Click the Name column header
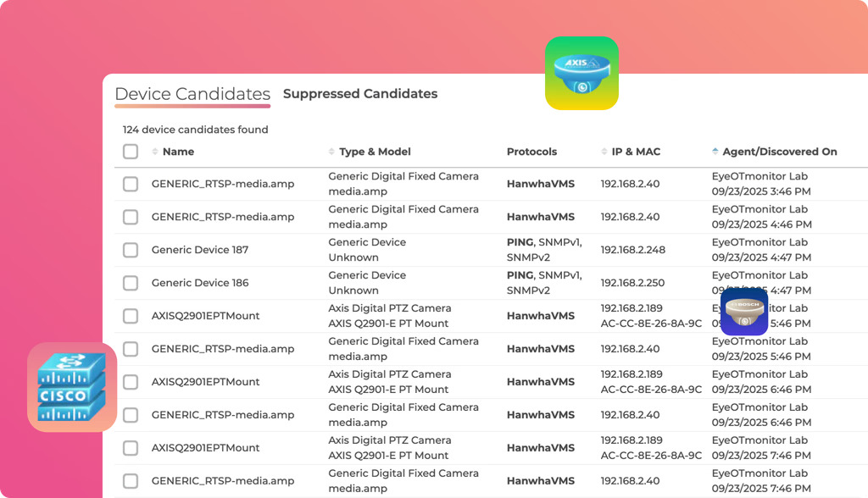Image resolution: width=868 pixels, height=498 pixels. pos(178,152)
